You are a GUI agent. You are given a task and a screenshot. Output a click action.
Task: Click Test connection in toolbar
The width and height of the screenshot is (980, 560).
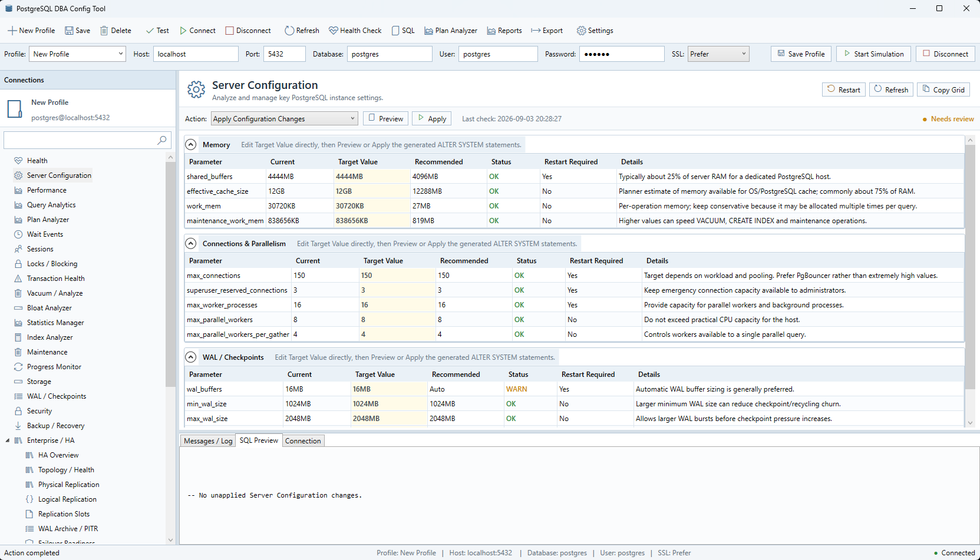click(x=157, y=31)
